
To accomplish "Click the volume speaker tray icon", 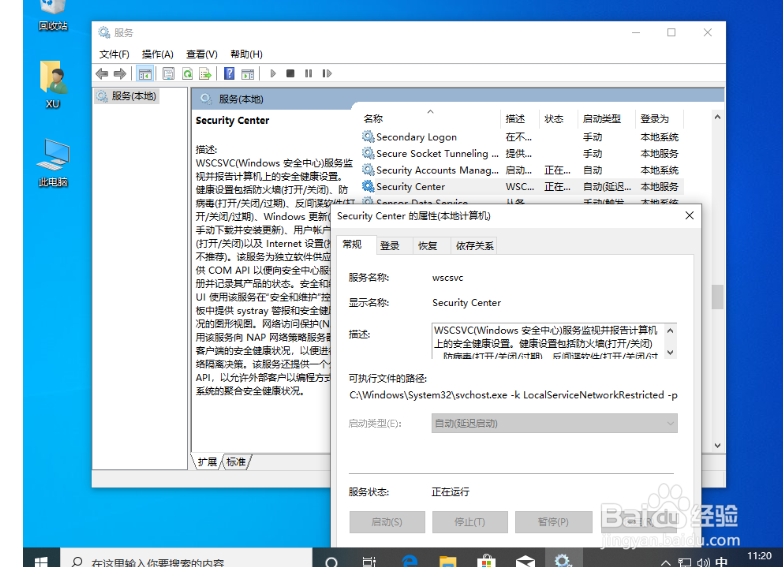I will 703,563.
